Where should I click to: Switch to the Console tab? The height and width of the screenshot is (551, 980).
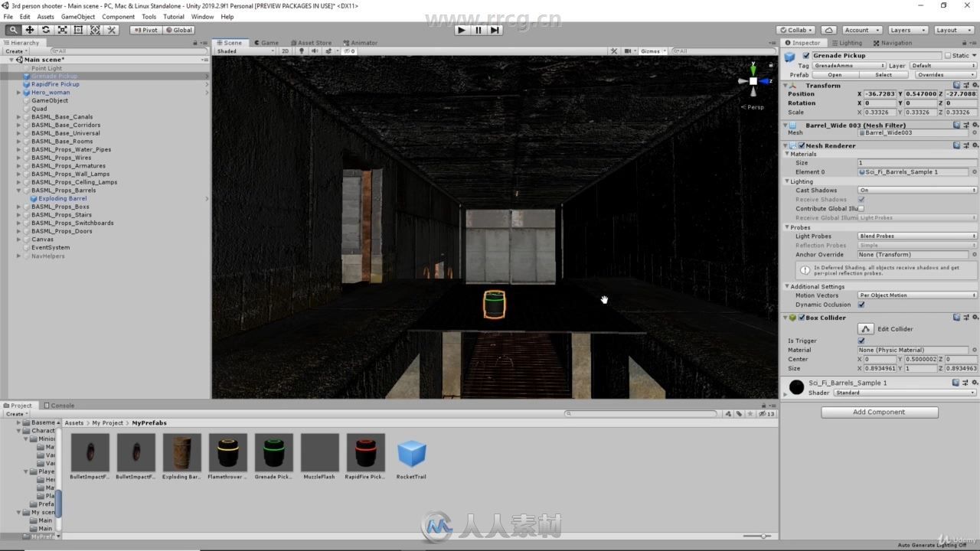pos(59,406)
